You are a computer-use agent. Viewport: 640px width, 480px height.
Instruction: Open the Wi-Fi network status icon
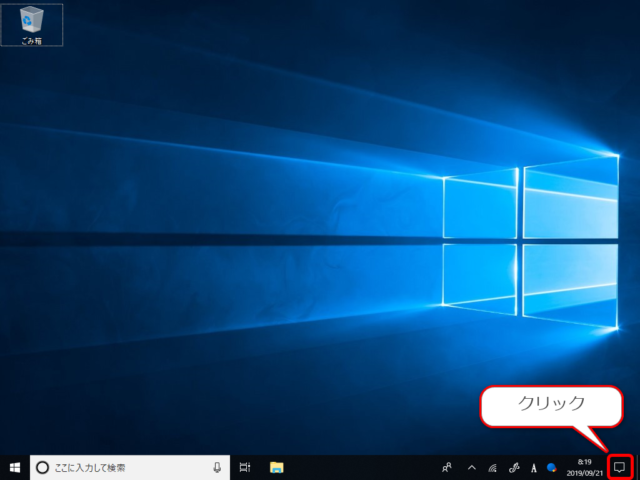pos(493,468)
